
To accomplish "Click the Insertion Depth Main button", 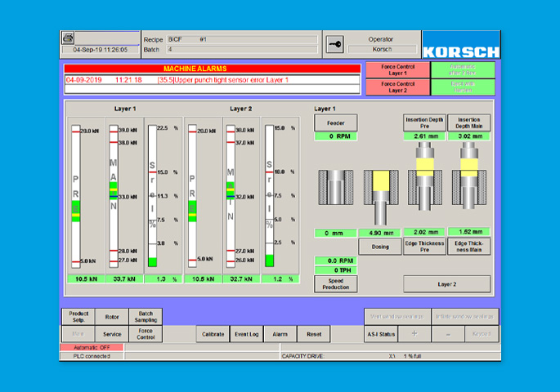I will pos(469,123).
